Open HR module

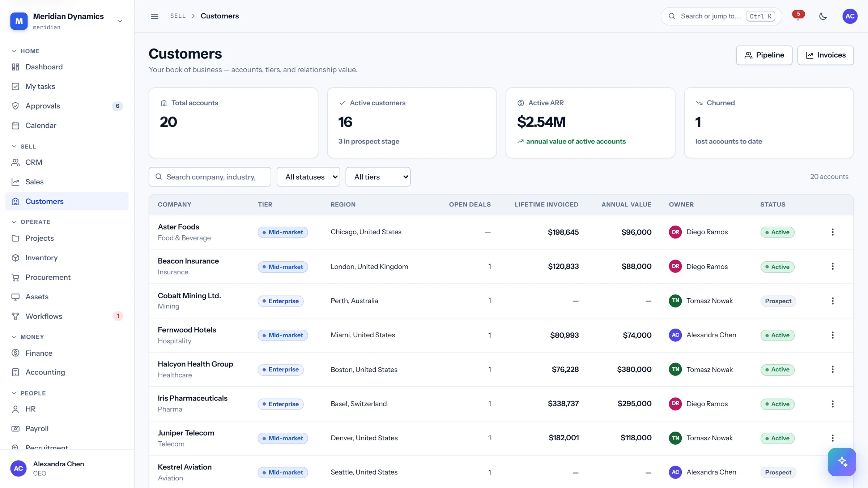coord(67,409)
